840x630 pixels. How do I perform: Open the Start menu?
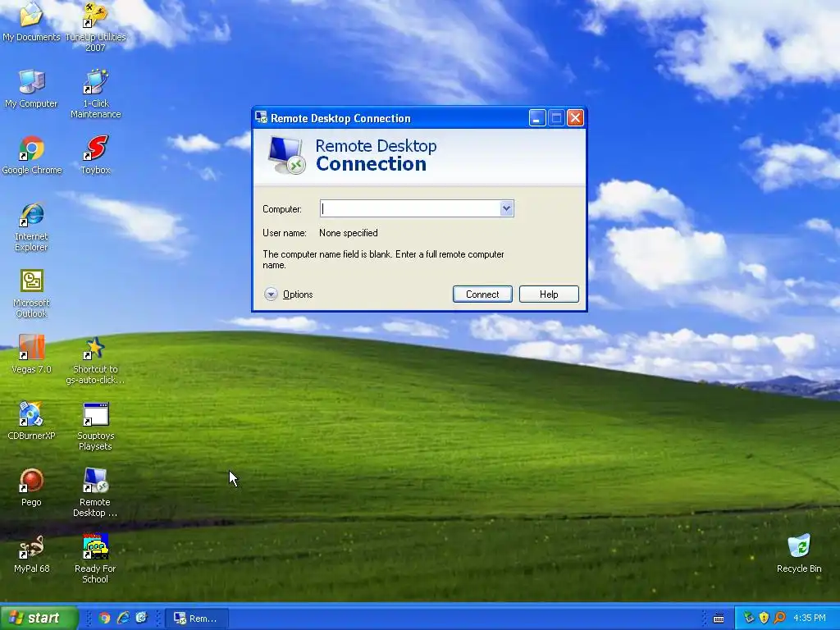[x=39, y=619]
